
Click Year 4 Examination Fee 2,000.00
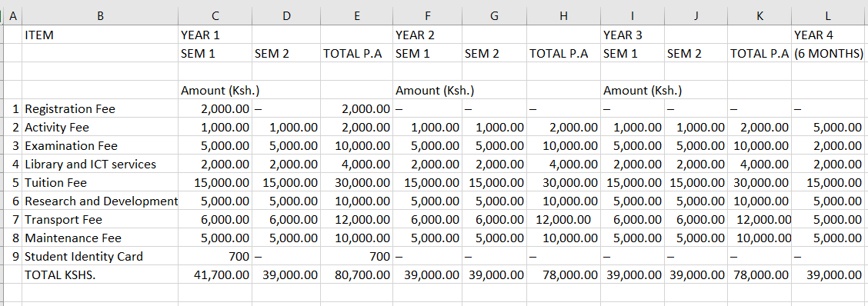tap(828, 145)
